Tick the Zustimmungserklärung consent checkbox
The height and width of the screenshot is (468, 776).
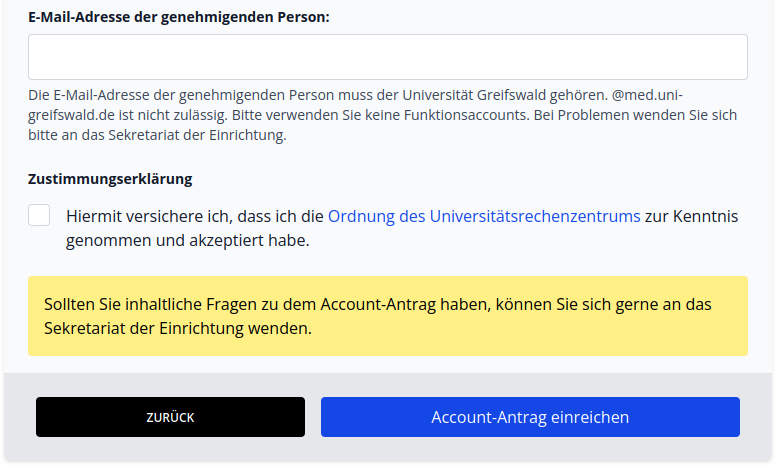(x=39, y=215)
